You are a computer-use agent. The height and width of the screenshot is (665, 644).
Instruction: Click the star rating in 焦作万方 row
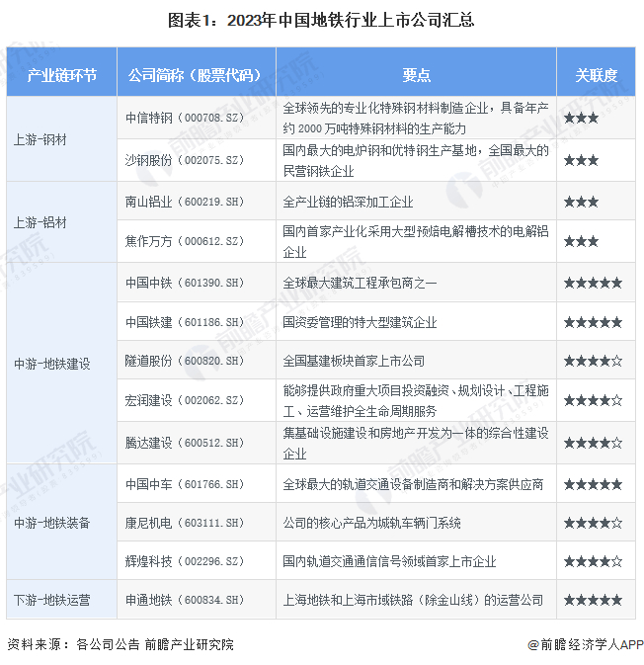[x=581, y=241]
